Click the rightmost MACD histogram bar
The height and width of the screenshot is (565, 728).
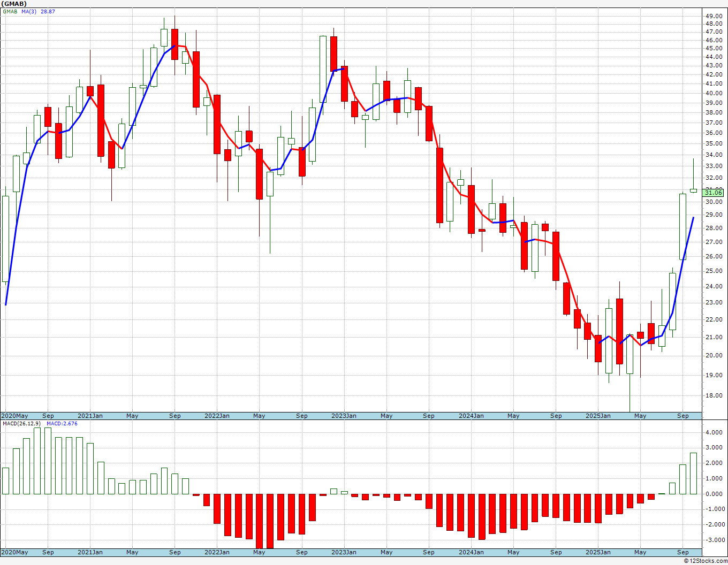[693, 474]
